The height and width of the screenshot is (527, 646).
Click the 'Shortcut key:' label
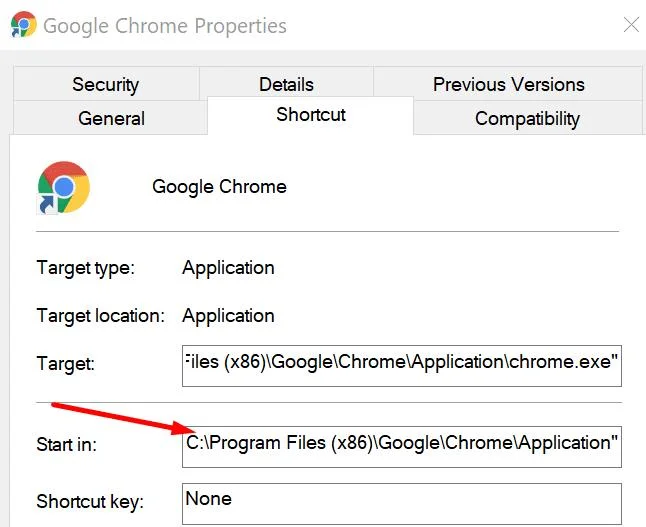[x=90, y=501]
